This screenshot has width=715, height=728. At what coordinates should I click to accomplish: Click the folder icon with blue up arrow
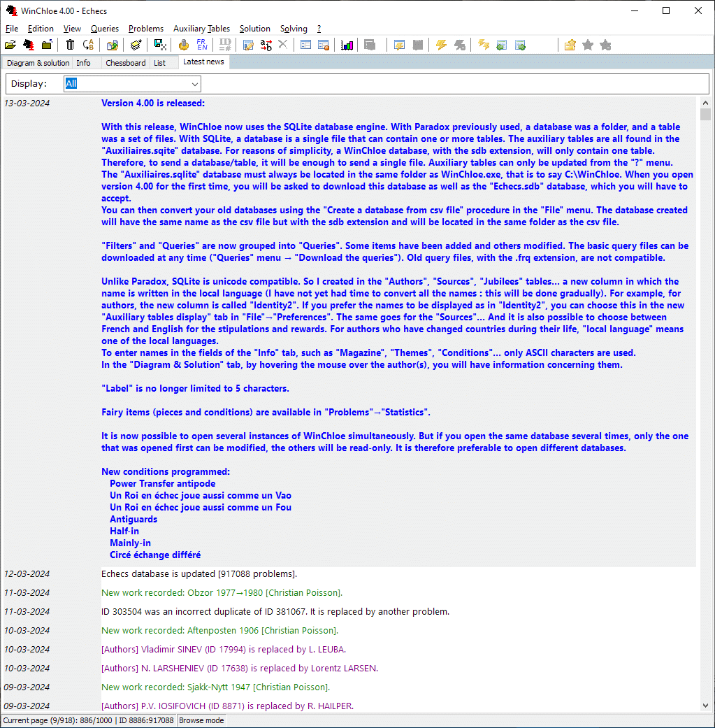point(47,45)
